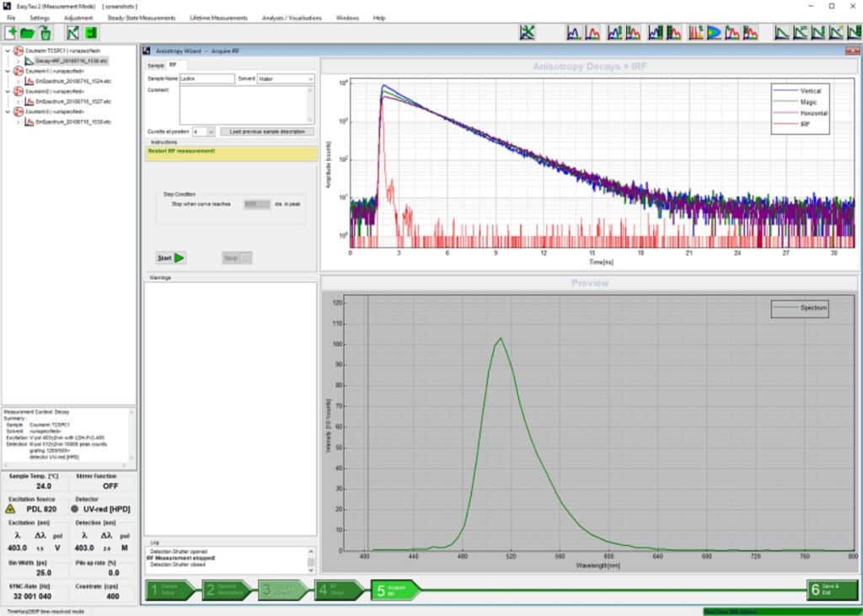Open the Lifetime Measurements menu
The height and width of the screenshot is (616, 863).
(x=218, y=18)
